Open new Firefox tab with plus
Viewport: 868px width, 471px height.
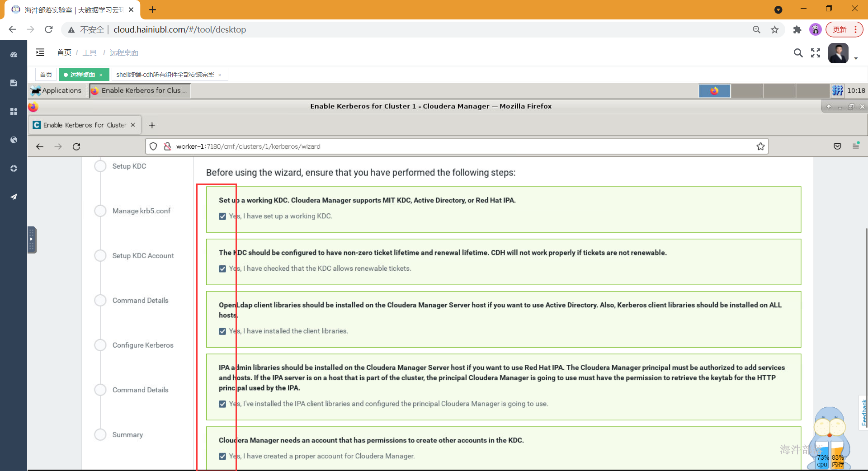point(152,125)
